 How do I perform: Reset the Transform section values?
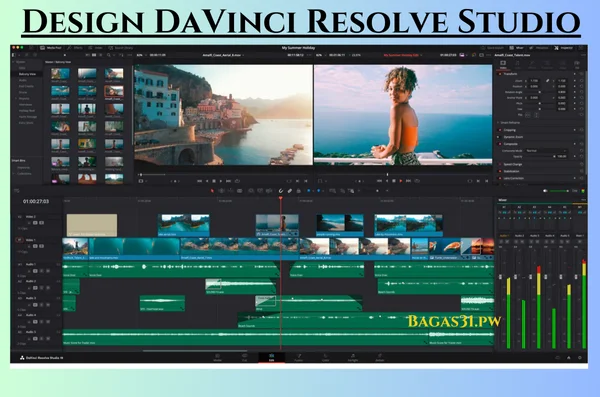582,74
